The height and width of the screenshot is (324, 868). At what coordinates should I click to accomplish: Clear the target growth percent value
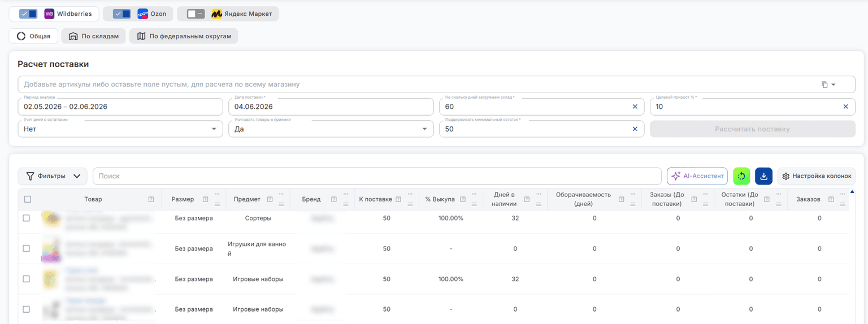tap(845, 107)
